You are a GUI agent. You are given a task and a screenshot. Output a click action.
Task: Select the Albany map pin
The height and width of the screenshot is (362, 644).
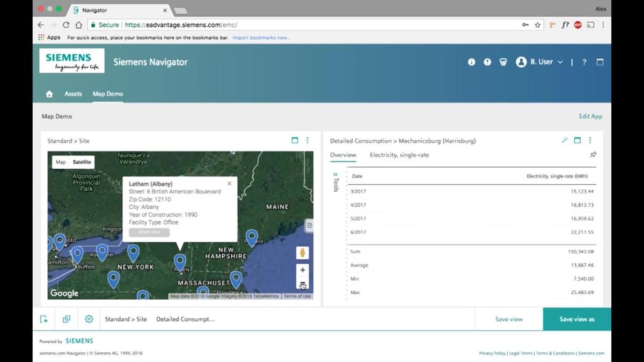(x=180, y=262)
